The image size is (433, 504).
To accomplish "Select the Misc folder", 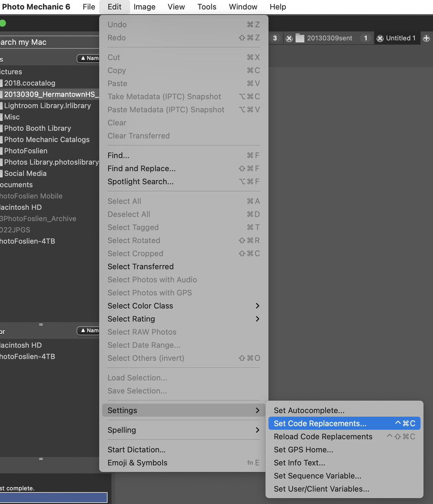I will coord(49,117).
